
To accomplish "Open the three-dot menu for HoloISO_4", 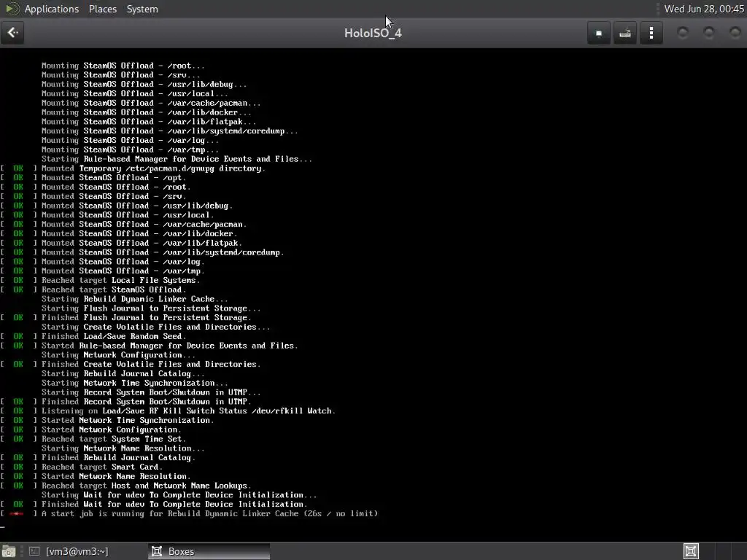I will [x=651, y=33].
